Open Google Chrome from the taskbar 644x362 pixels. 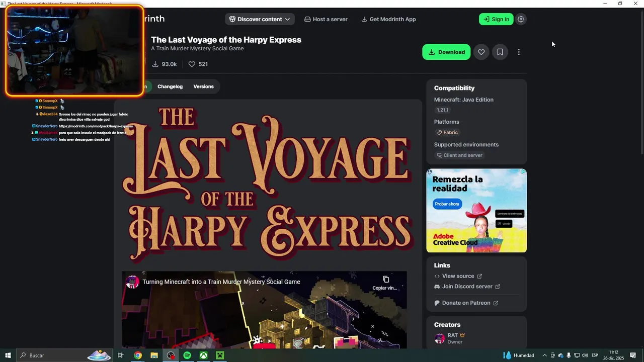[x=137, y=355]
